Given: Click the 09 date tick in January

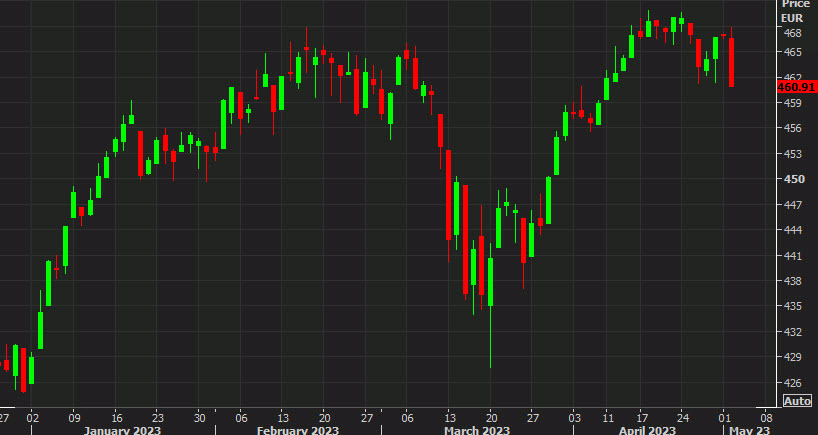Looking at the screenshot, I should click(74, 418).
